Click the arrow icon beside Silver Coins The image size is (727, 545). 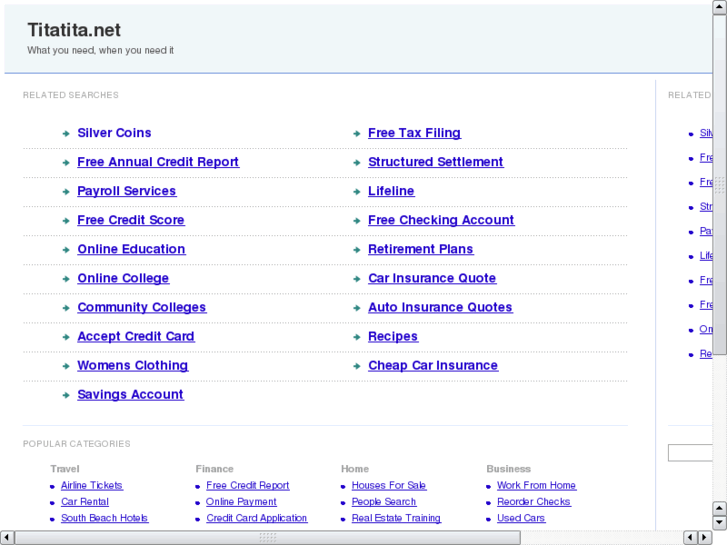tap(65, 133)
